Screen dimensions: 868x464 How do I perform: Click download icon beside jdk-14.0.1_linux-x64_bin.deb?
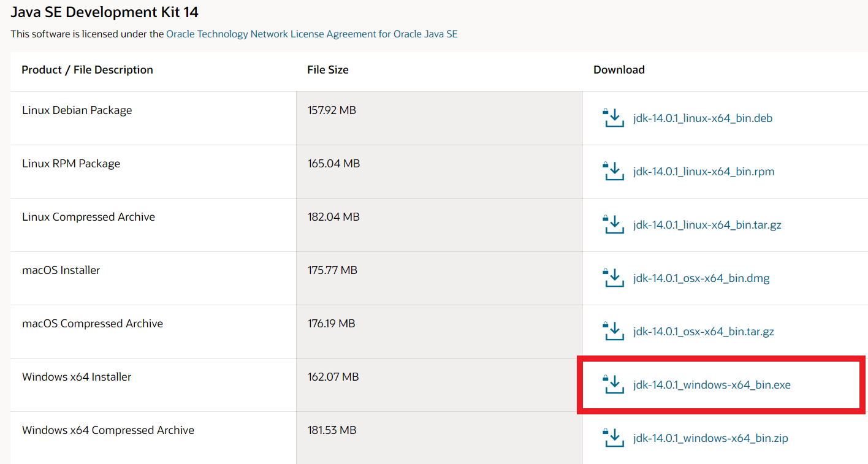[613, 118]
